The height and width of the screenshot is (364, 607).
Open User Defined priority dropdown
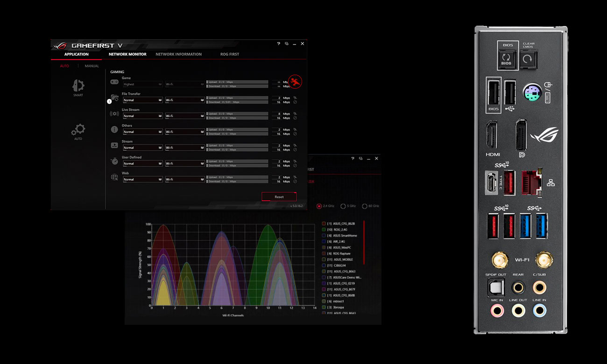pyautogui.click(x=142, y=163)
